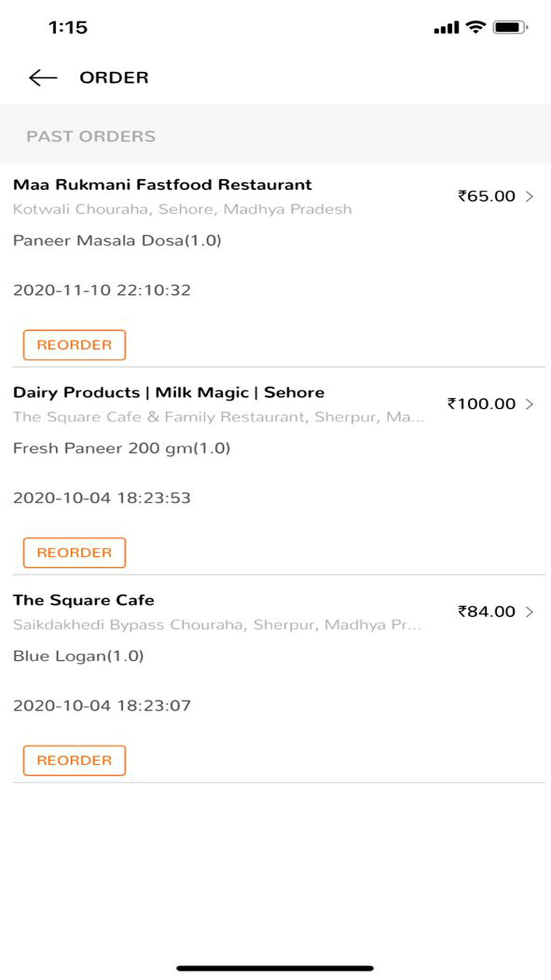The width and height of the screenshot is (551, 980).
Task: Open Dairy Products Milk Magic Sehore entry
Action: coord(169,392)
